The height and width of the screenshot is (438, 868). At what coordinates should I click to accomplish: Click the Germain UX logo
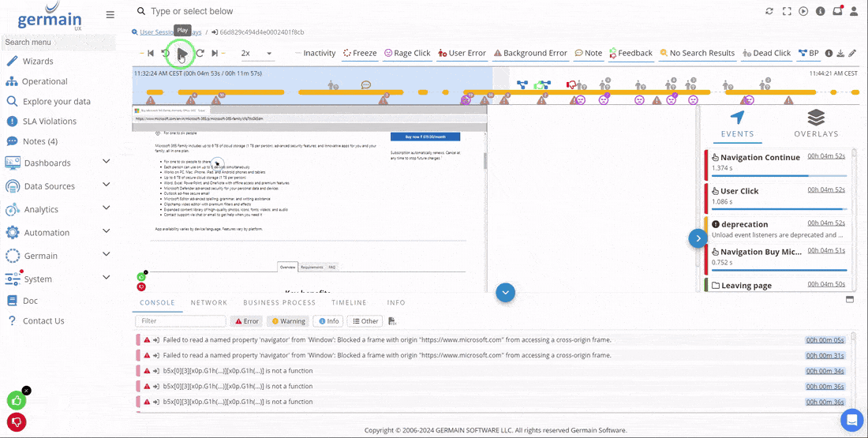[x=49, y=17]
